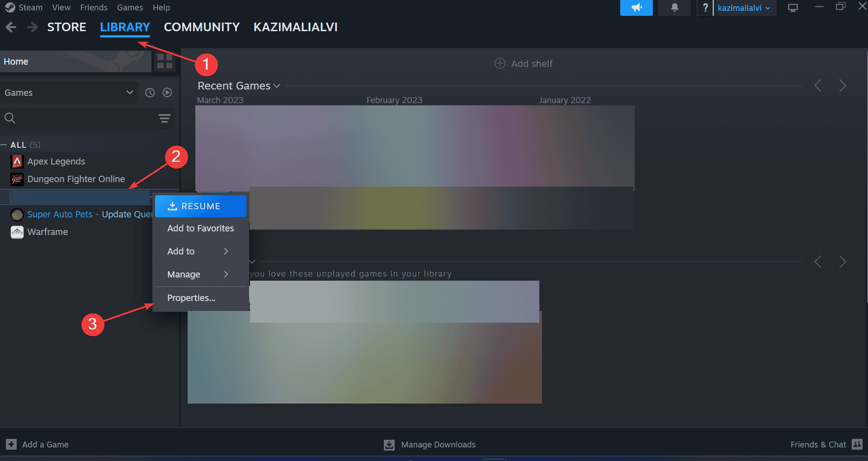Viewport: 868px width, 461px height.
Task: Open the KAZIMALIALVI profile tab
Action: tap(296, 27)
